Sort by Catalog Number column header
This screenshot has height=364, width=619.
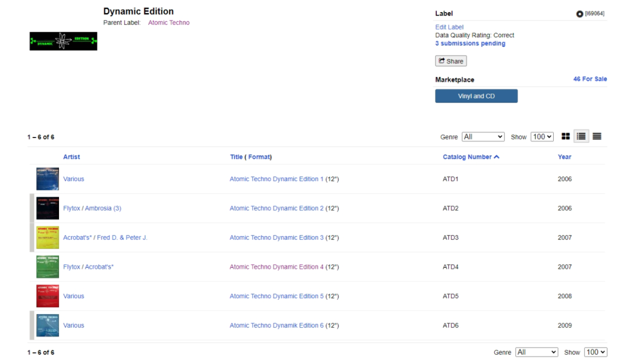click(x=471, y=156)
